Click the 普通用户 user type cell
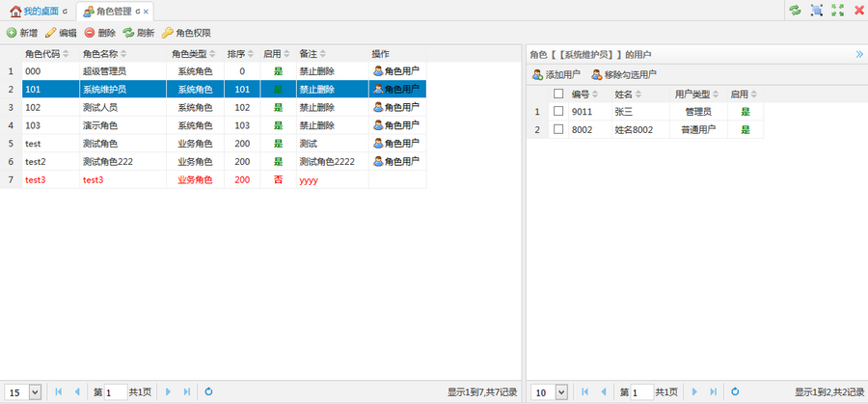 click(698, 129)
